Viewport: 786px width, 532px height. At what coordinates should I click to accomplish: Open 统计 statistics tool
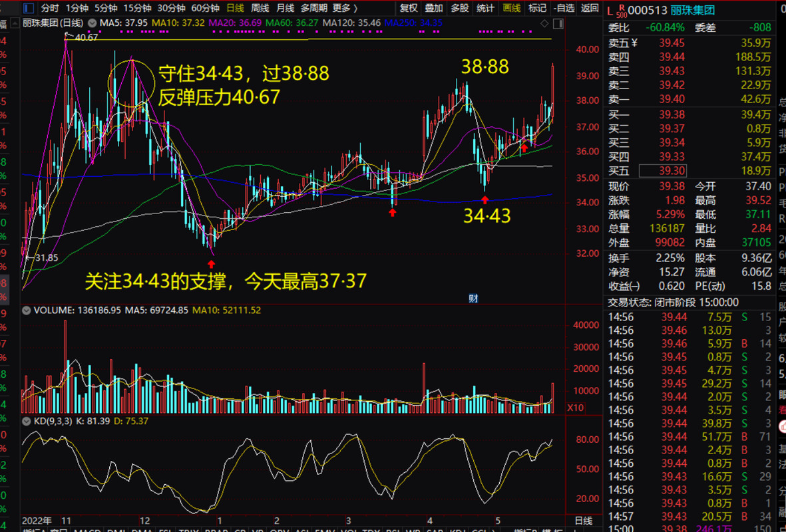click(x=485, y=8)
